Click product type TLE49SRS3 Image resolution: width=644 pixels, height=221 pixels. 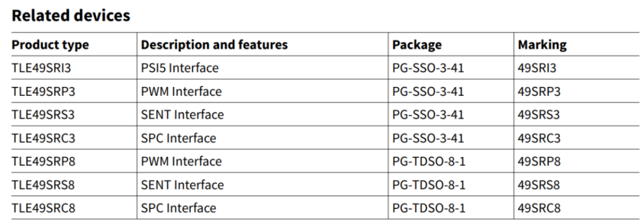(x=43, y=114)
